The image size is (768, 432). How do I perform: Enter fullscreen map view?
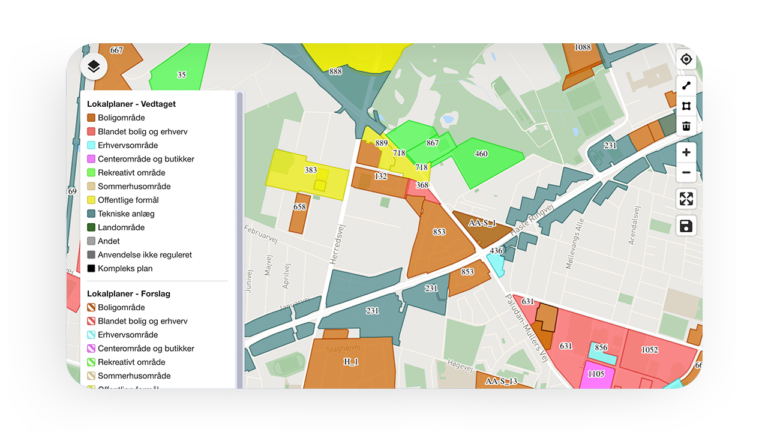click(x=686, y=198)
